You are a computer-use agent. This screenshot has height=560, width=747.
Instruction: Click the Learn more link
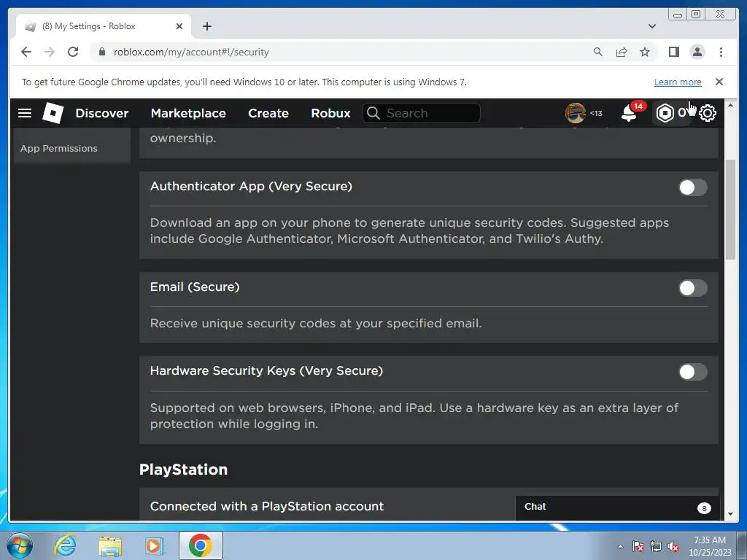(x=678, y=82)
